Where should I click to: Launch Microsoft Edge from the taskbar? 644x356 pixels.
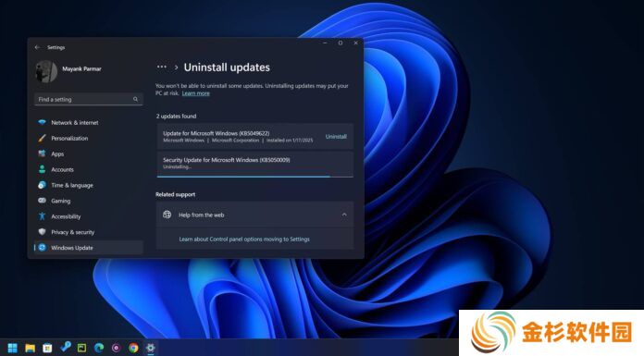[99, 348]
